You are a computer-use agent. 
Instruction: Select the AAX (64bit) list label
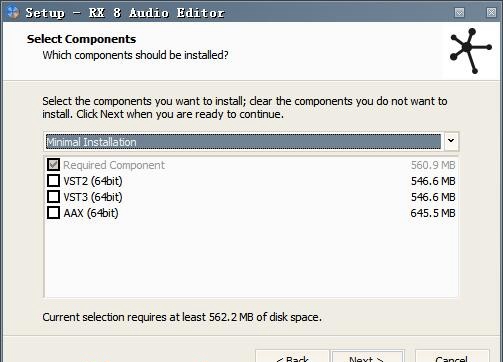point(91,213)
